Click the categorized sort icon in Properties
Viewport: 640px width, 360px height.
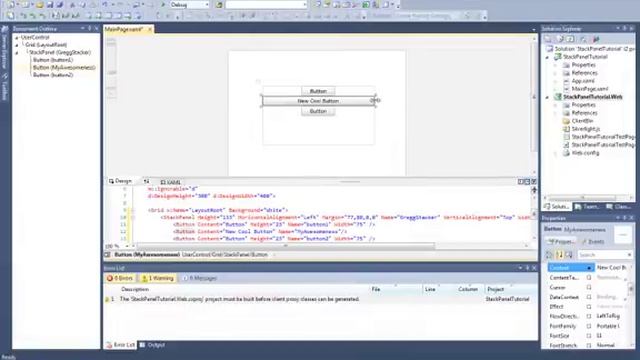click(549, 255)
